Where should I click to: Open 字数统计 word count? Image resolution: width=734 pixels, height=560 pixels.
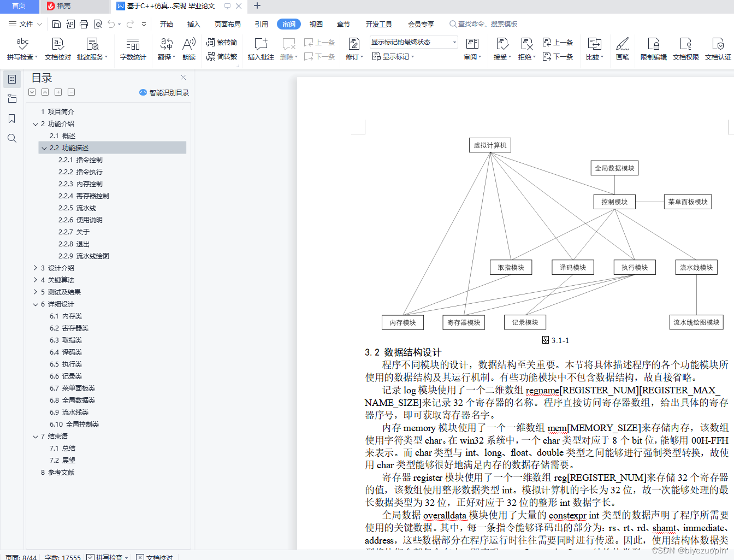coord(133,49)
